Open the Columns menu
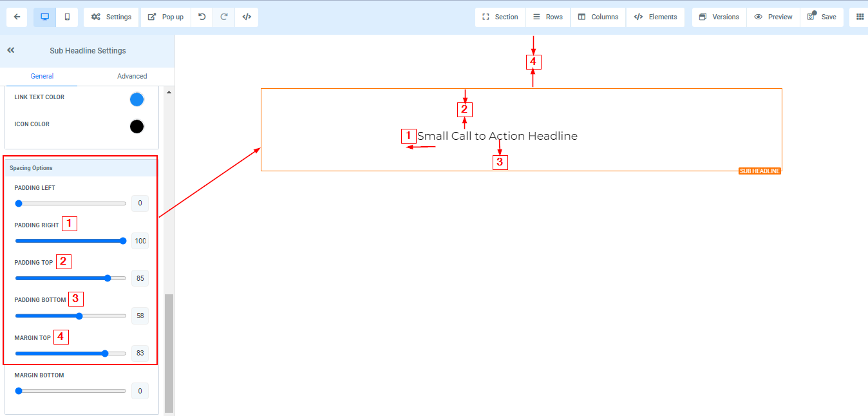868x416 pixels. point(598,17)
